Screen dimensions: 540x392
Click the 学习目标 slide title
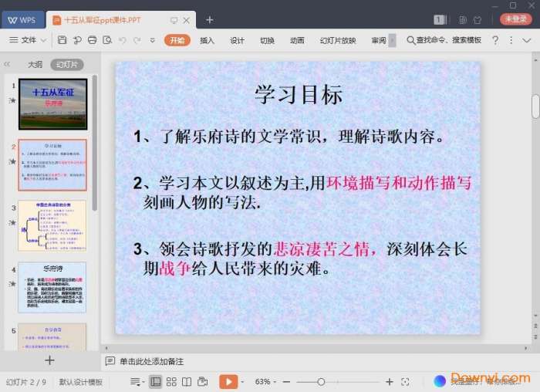(299, 94)
